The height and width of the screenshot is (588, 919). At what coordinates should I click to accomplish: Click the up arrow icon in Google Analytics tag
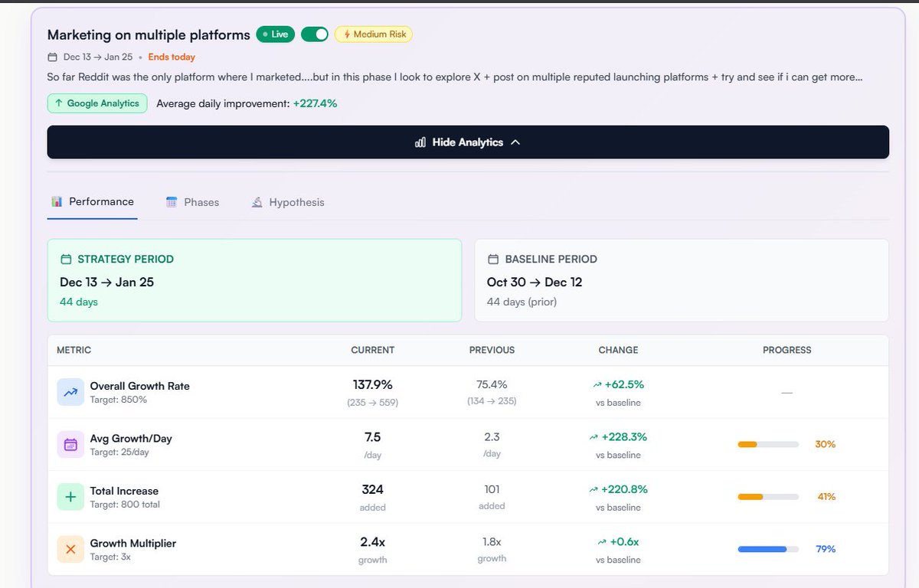(x=59, y=103)
